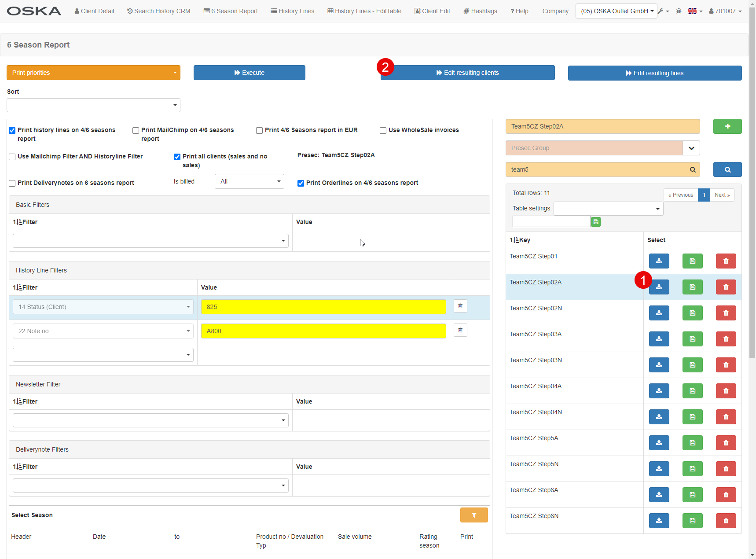Image resolution: width=756 pixels, height=559 pixels.
Task: Expand the Presec Group dropdown
Action: tap(691, 148)
